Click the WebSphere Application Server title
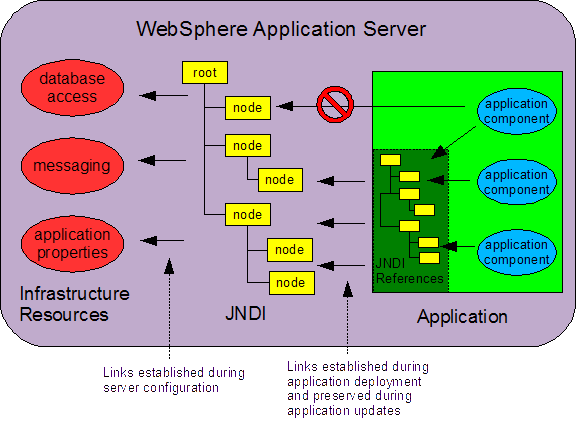This screenshot has width=576, height=424. click(281, 29)
